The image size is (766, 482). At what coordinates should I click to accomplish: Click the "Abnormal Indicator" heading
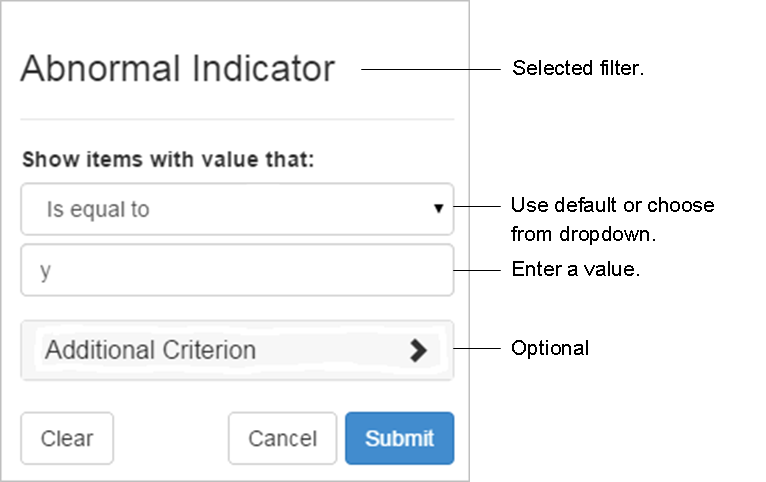click(x=177, y=69)
